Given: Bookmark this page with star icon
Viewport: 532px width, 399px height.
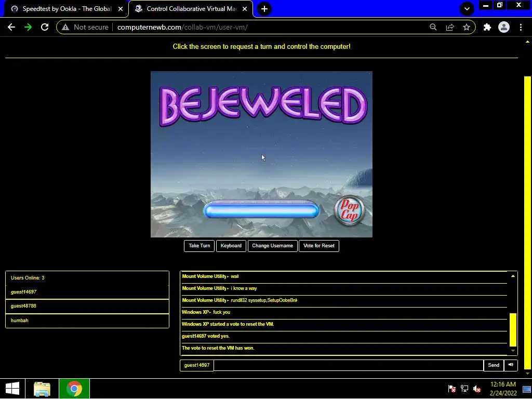Looking at the screenshot, I should [x=467, y=27].
